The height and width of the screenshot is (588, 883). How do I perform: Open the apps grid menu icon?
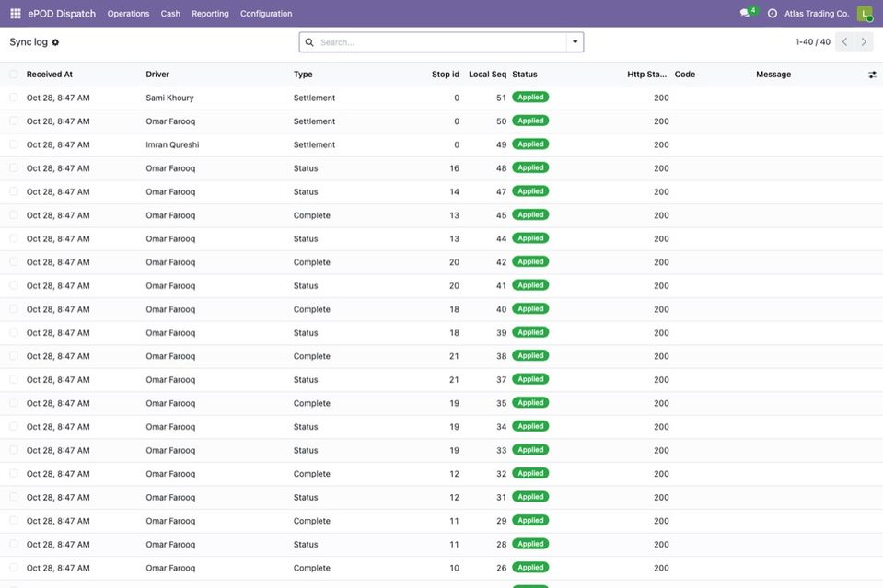16,14
